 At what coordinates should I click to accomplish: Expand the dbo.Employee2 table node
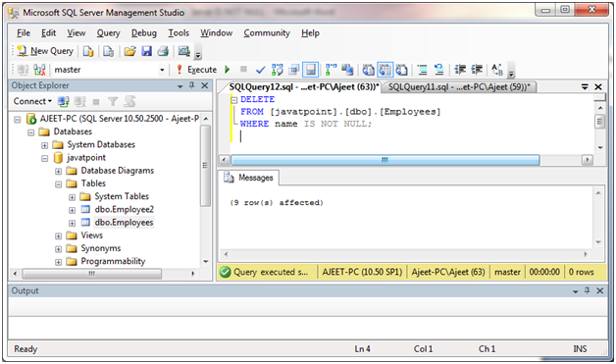click(72, 210)
